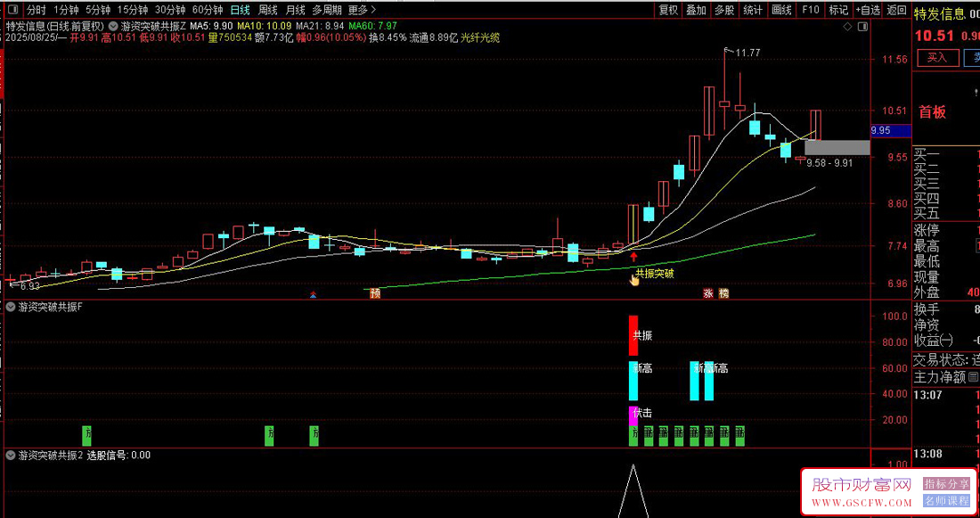
Task: Toggle the right info panel icon
Action: 863,26
